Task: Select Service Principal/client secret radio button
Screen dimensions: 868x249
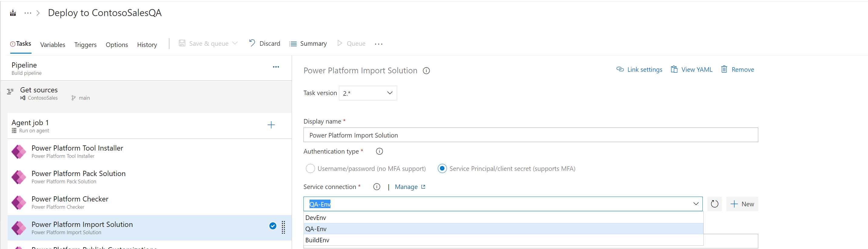Action: (442, 168)
